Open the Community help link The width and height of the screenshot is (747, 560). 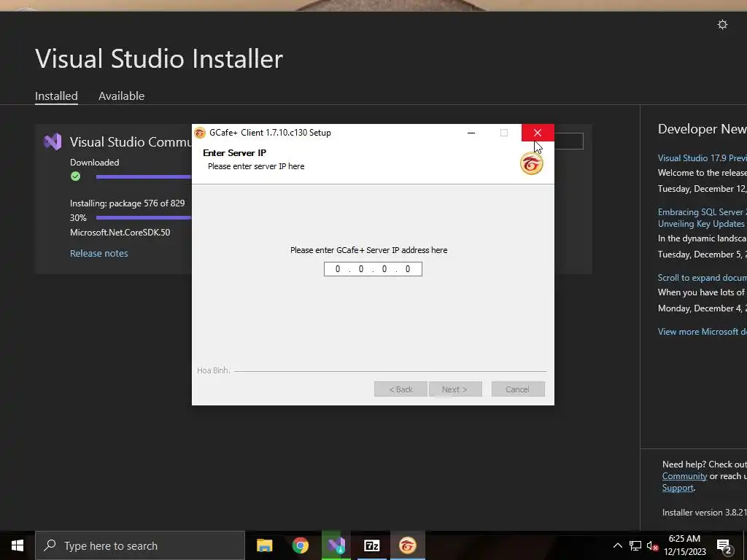point(684,476)
